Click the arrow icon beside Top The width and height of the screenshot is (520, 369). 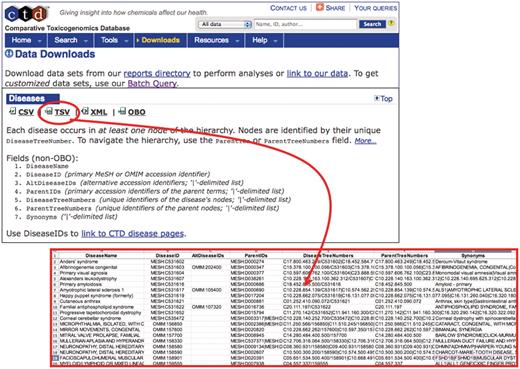pyautogui.click(x=377, y=98)
